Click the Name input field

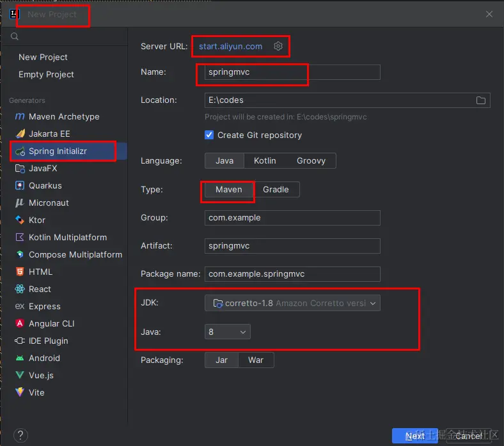292,72
